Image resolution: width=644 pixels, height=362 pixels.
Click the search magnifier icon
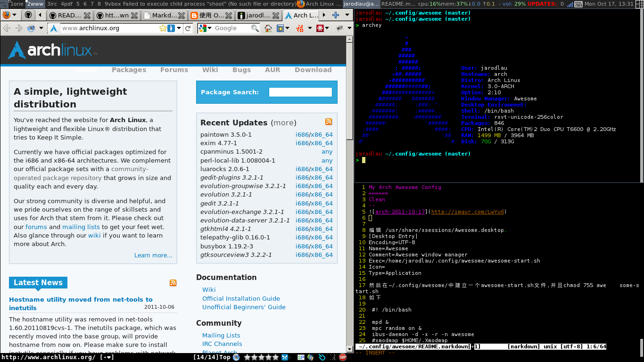[255, 28]
